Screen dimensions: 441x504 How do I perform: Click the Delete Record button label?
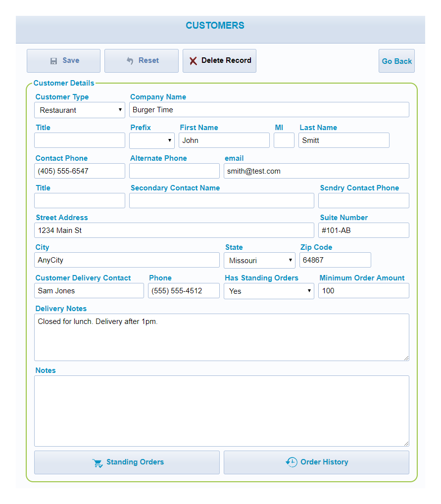click(x=226, y=60)
